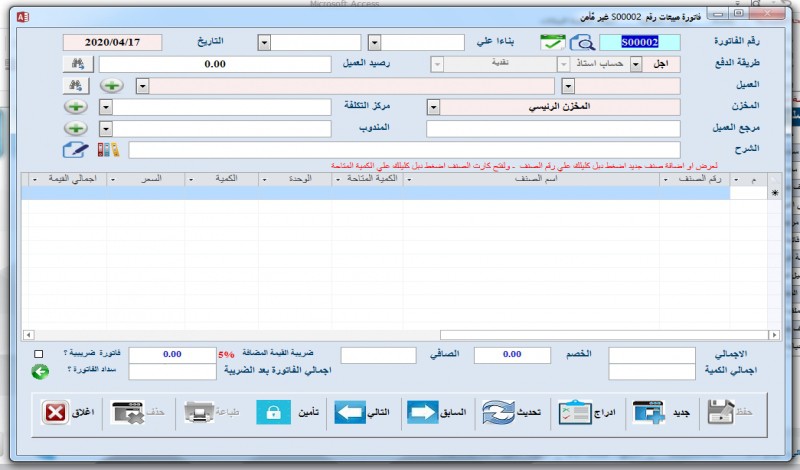Click the total (الاجمالي) field
Image resolution: width=800 pixels, height=470 pixels.
pyautogui.click(x=652, y=355)
